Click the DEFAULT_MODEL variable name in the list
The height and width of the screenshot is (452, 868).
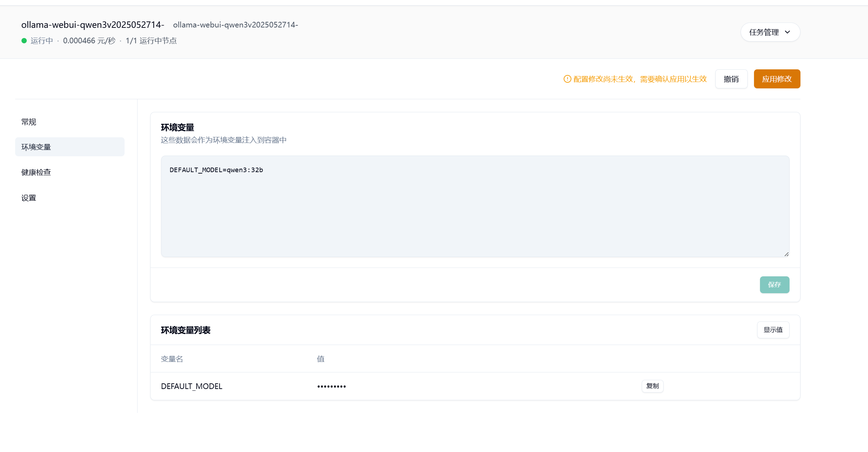click(x=191, y=387)
